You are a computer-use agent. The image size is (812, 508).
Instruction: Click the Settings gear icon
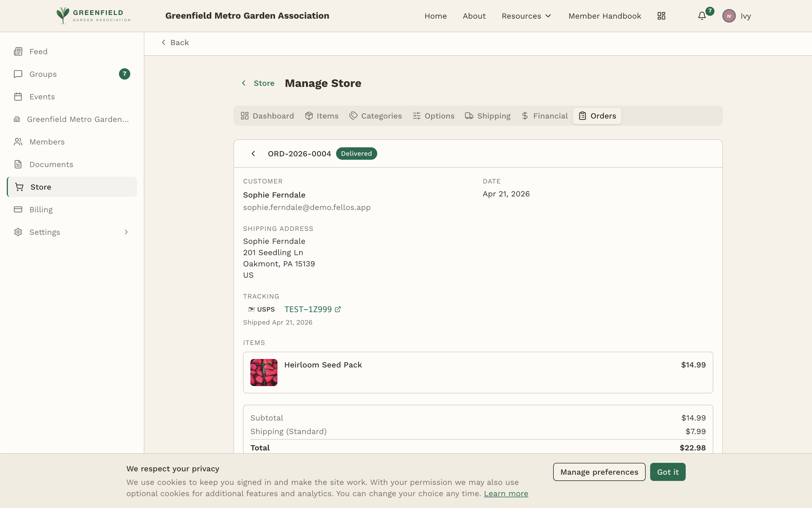(x=18, y=232)
